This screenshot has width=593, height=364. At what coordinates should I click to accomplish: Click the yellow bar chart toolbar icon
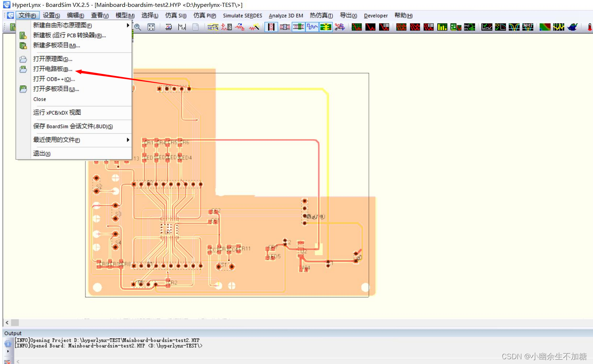[442, 27]
